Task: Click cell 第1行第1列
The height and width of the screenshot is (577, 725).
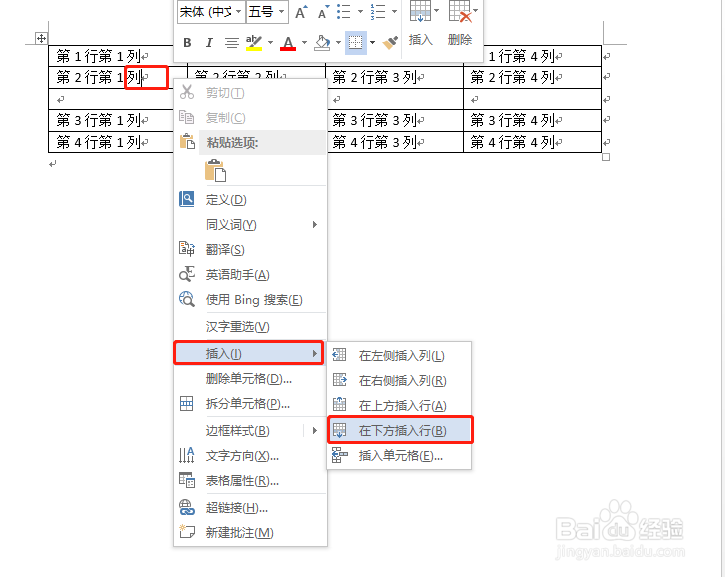Action: 111,56
